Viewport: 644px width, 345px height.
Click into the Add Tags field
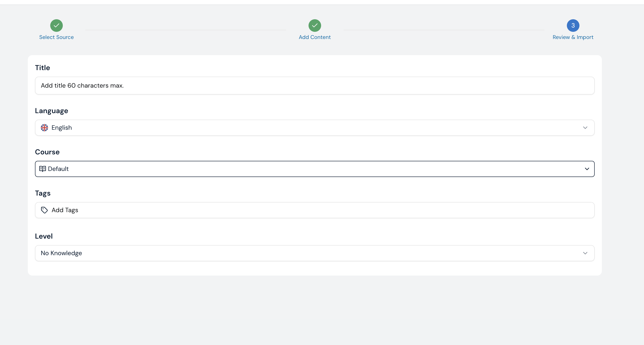coord(315,210)
